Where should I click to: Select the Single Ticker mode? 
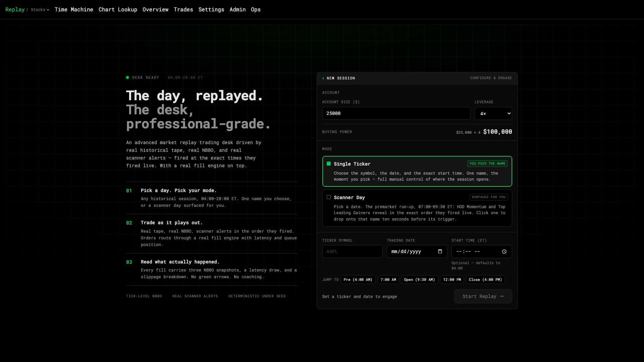click(417, 171)
